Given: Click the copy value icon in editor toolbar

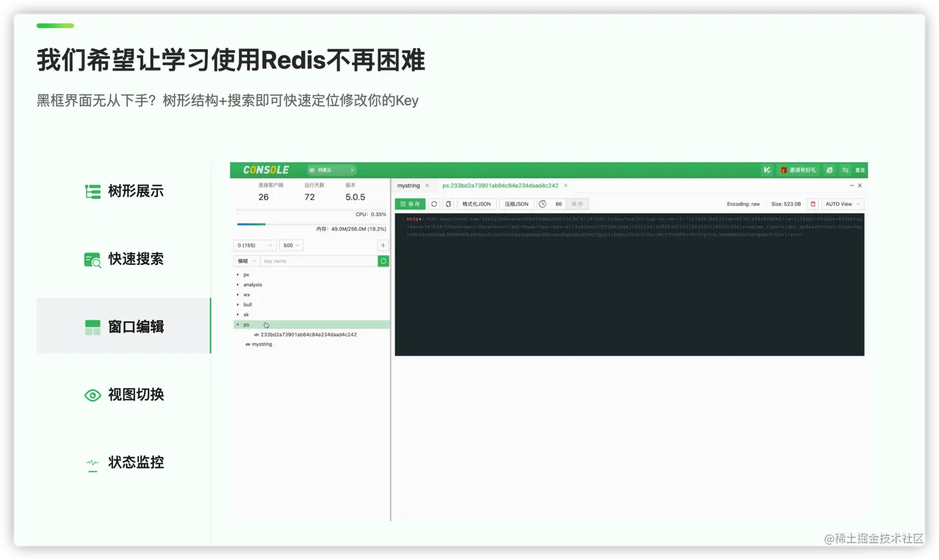Looking at the screenshot, I should pyautogui.click(x=448, y=204).
